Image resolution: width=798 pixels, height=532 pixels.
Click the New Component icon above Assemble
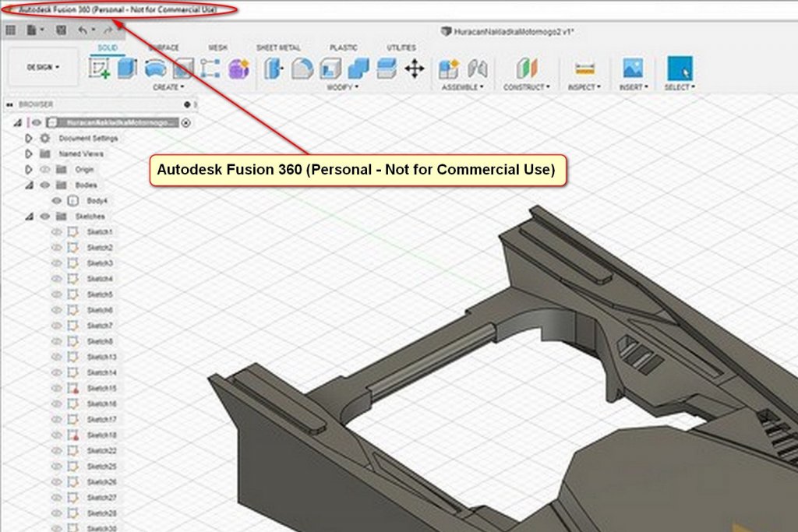(x=448, y=69)
